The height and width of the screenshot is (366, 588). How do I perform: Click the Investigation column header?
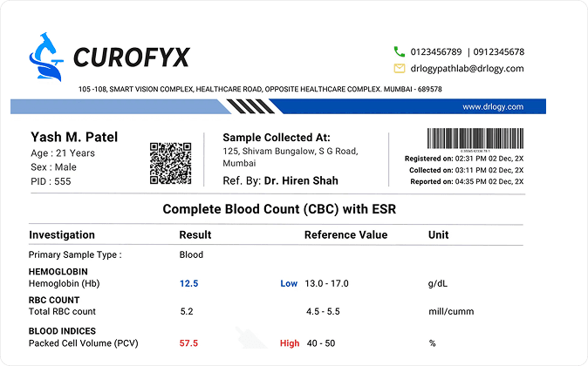coord(62,235)
